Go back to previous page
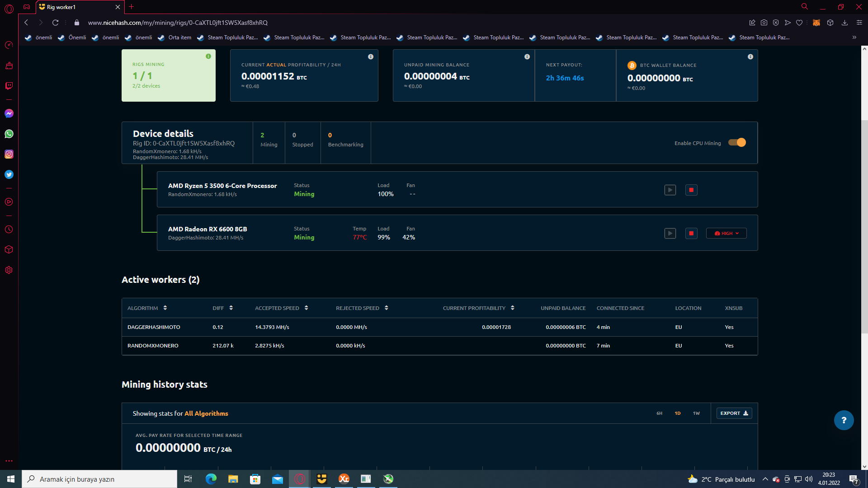Viewport: 868px width, 488px height. [26, 23]
